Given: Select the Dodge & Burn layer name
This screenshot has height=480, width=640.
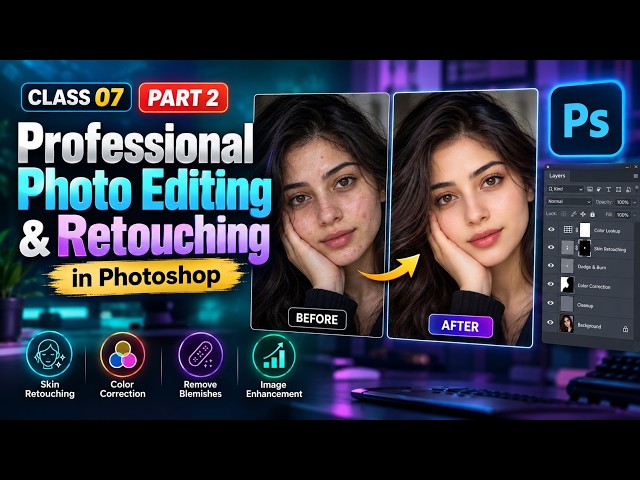Looking at the screenshot, I should (x=592, y=267).
